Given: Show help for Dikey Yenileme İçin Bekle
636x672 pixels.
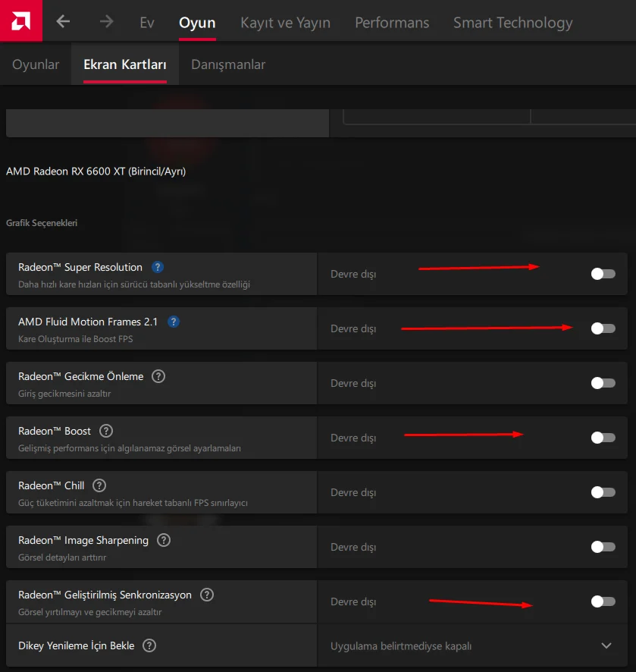Looking at the screenshot, I should [149, 645].
